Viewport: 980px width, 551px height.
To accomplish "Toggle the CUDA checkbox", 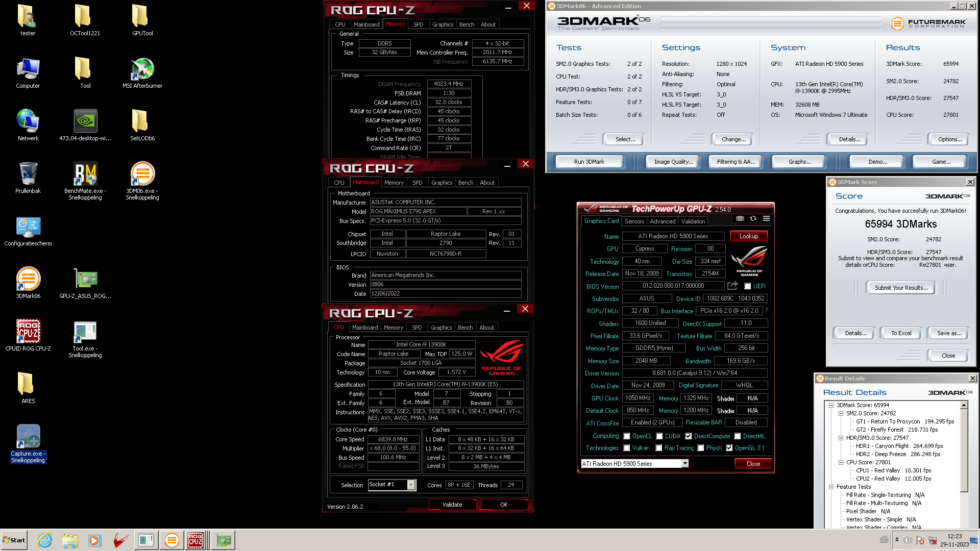I will pos(659,436).
